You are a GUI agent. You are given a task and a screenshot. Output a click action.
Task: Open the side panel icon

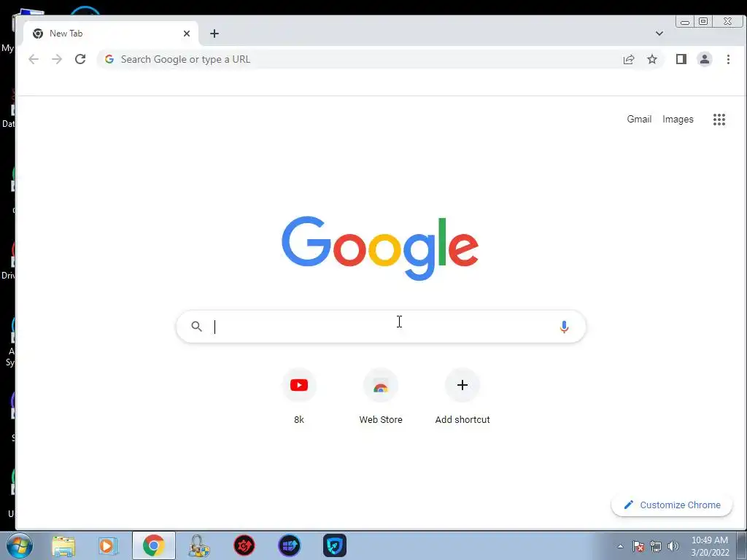[x=681, y=59]
